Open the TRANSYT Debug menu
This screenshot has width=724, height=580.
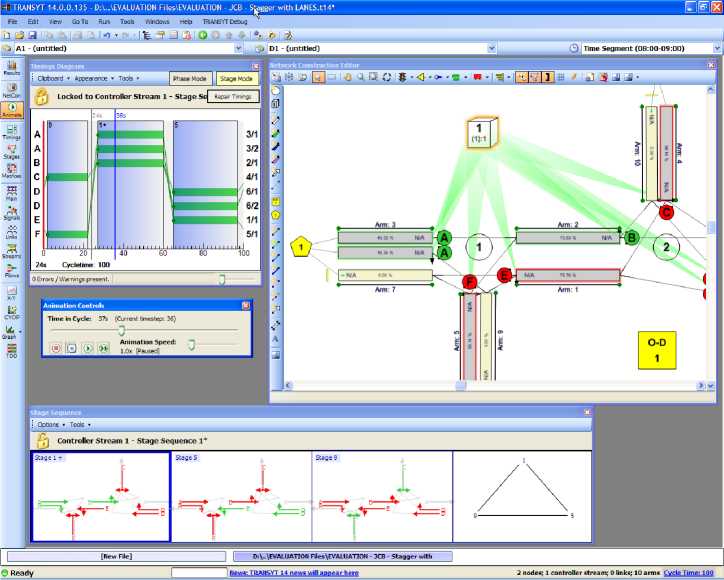coord(225,22)
